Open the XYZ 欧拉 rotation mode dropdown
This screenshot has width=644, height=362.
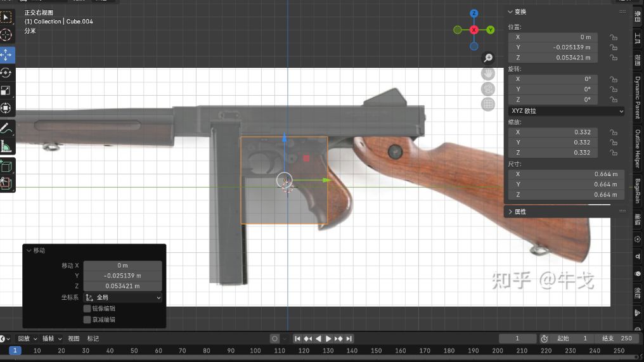tap(567, 111)
